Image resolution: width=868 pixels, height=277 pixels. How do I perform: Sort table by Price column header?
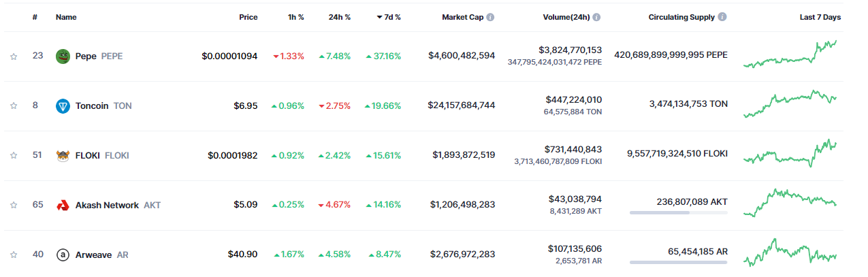248,17
